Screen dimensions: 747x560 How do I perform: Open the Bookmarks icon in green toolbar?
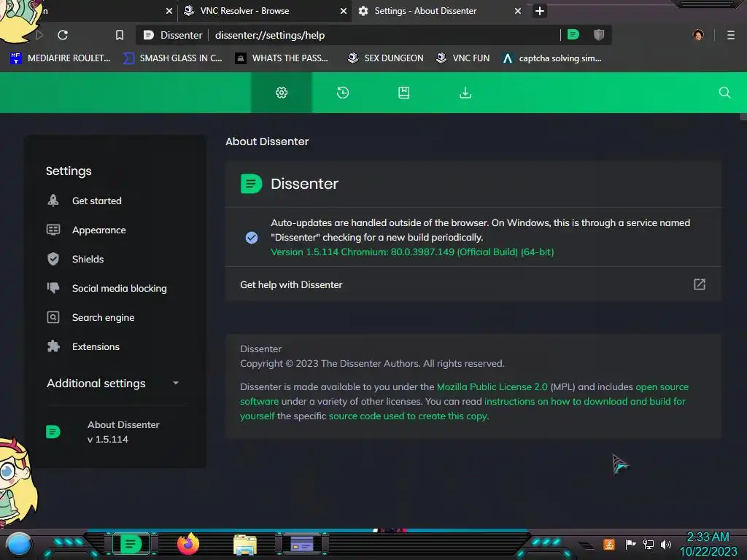click(x=404, y=93)
